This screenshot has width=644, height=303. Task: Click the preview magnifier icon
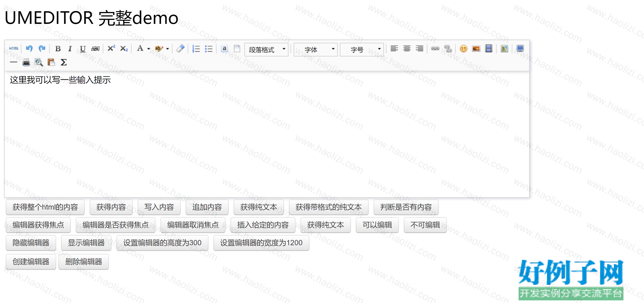(x=39, y=62)
